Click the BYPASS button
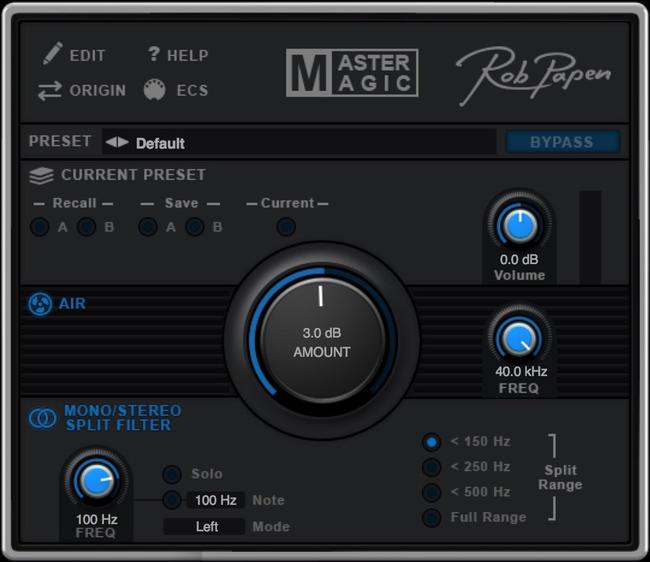 click(562, 142)
